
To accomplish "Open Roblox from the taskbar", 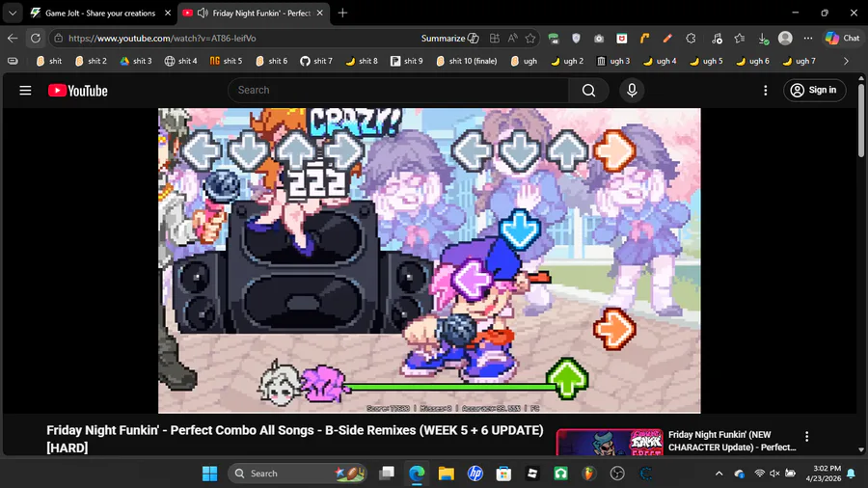I will (532, 474).
